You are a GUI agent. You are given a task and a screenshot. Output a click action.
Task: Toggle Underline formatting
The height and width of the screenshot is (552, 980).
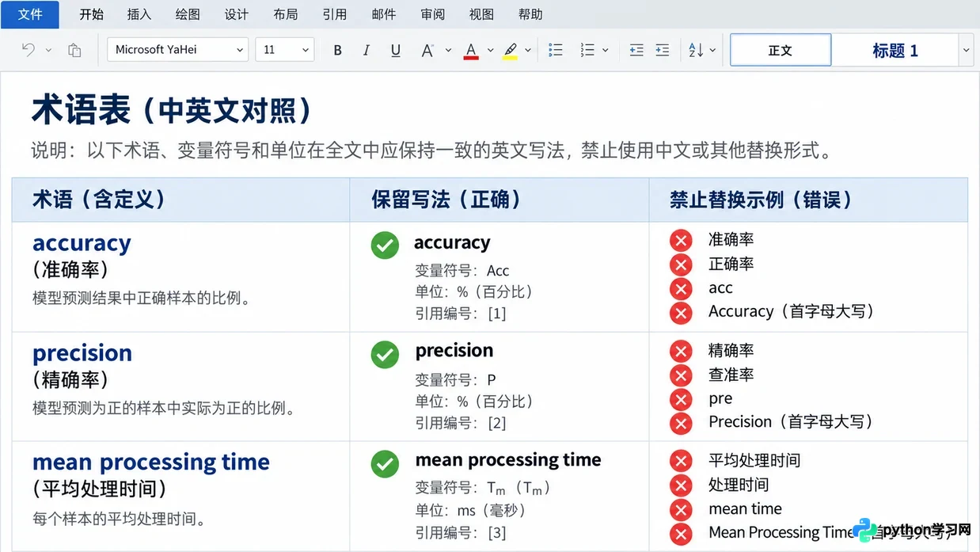[x=396, y=50]
